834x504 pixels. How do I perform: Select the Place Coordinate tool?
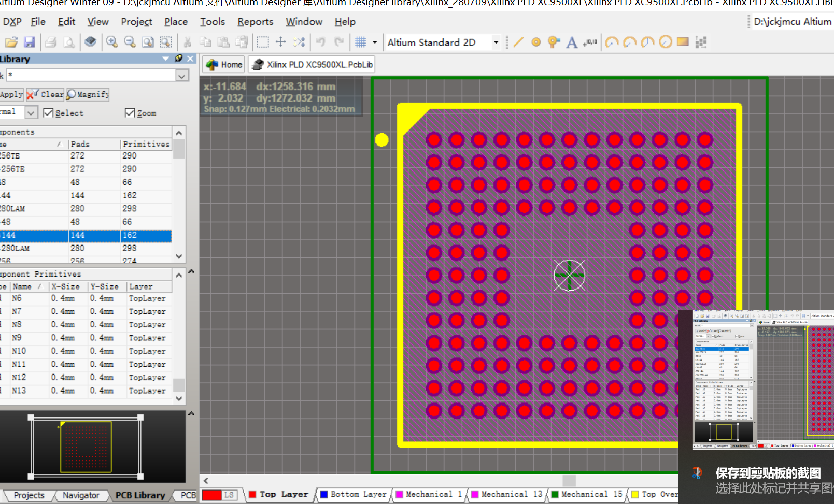click(590, 42)
